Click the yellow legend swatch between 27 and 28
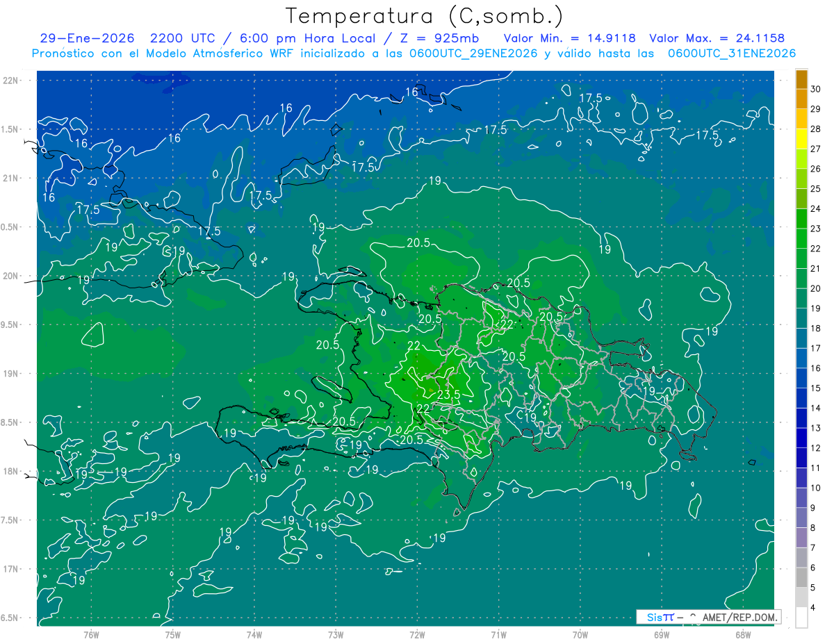The height and width of the screenshot is (644, 834). click(x=801, y=139)
